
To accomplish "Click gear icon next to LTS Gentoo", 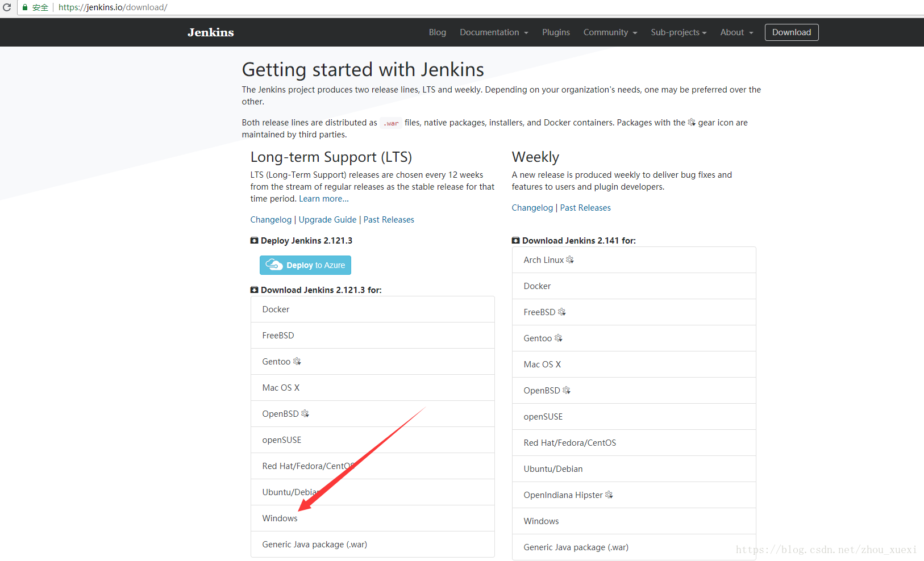I will 297,361.
